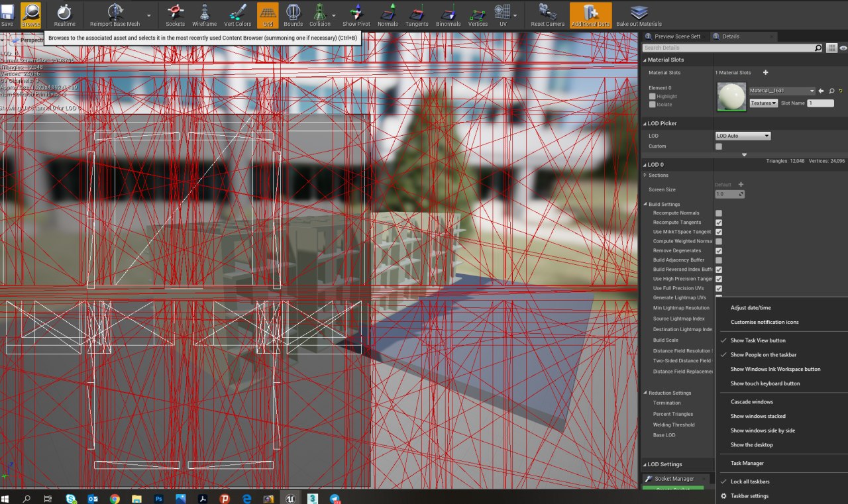Toggle Vertices display
The image size is (848, 504).
pyautogui.click(x=478, y=15)
